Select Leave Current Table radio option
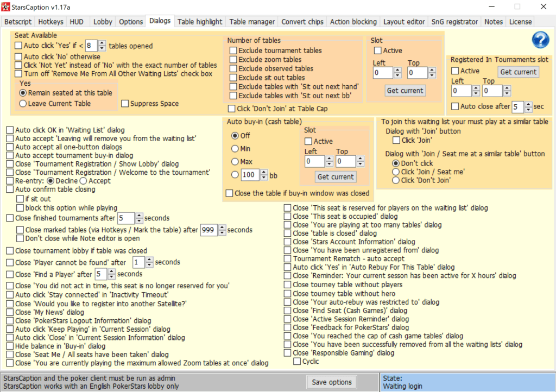Screen dimensions: 556x392 (23, 104)
